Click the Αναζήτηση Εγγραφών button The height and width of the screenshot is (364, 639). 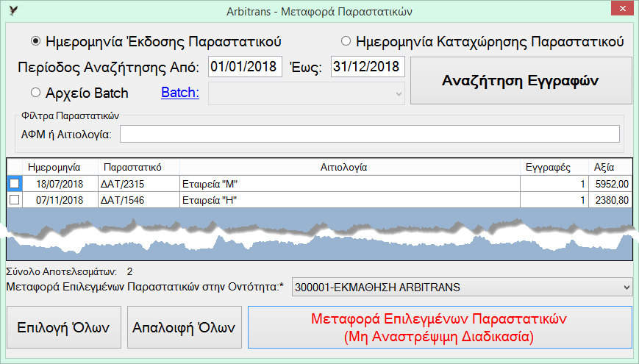click(521, 81)
